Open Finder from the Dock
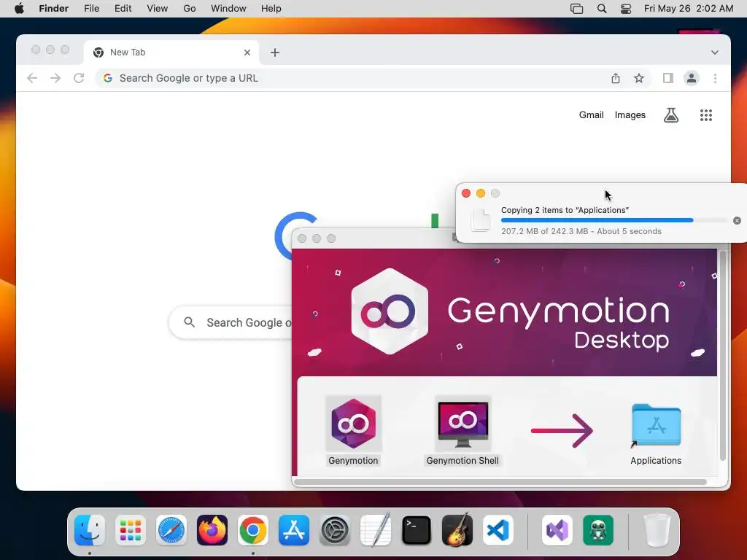 click(90, 530)
